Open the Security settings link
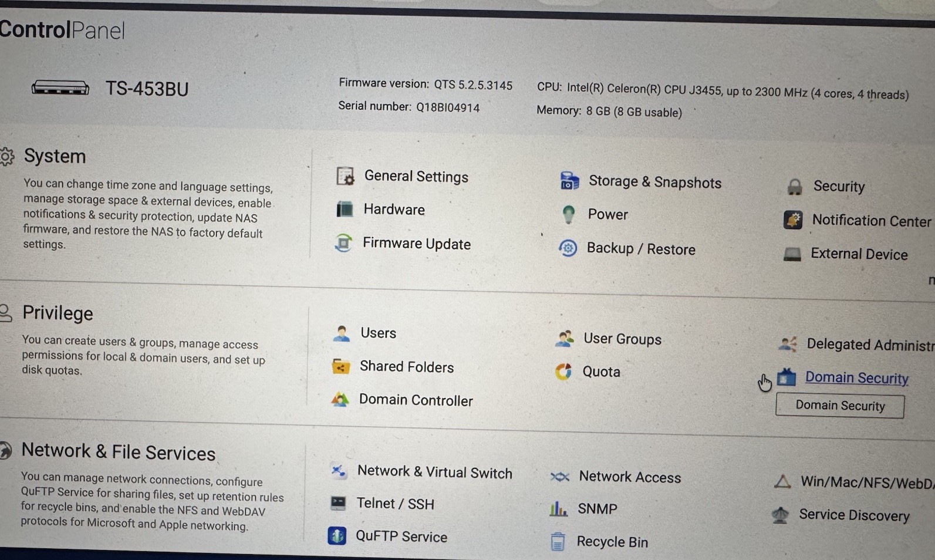Image resolution: width=935 pixels, height=560 pixels. (x=839, y=187)
